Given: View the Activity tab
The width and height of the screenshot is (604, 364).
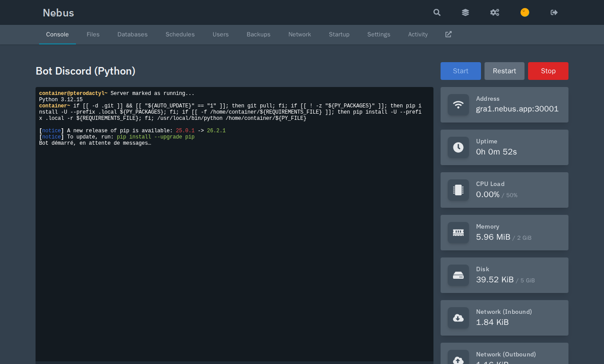Looking at the screenshot, I should (x=418, y=34).
